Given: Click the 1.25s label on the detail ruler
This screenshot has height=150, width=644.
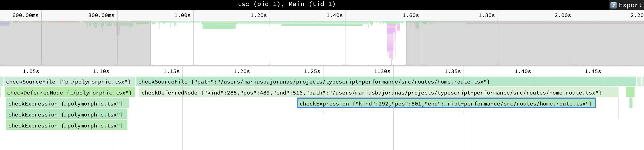Looking at the screenshot, I should [x=312, y=71].
